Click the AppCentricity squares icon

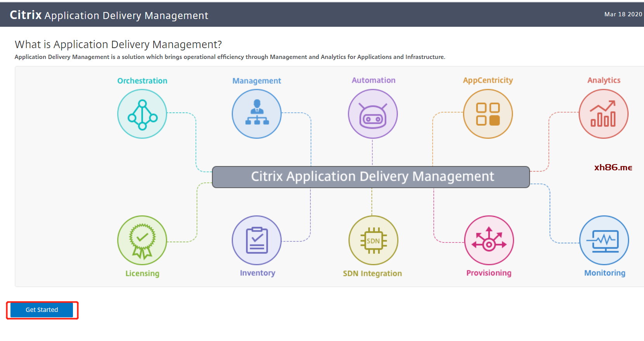488,114
